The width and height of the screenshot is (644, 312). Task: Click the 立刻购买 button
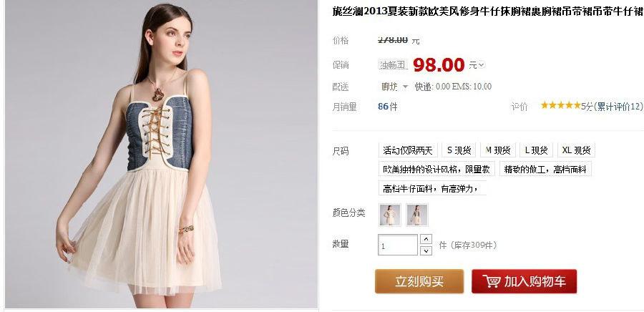[419, 282]
